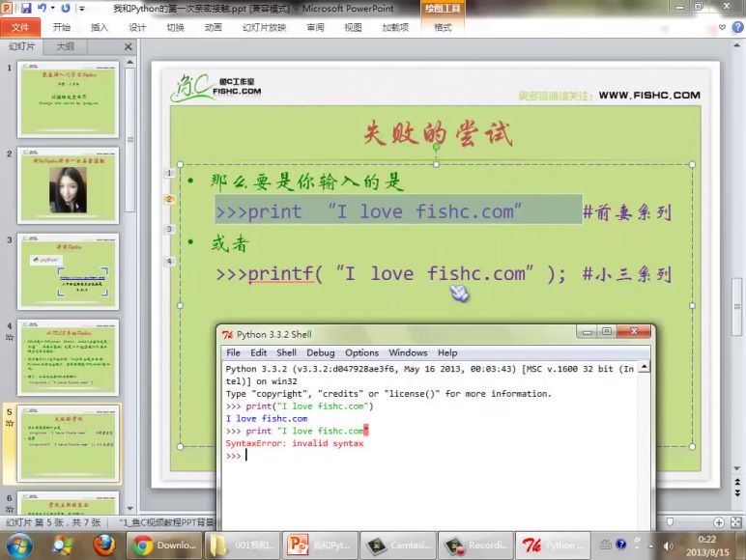
Task: Click the green rotation handle of text box
Action: pos(436,147)
